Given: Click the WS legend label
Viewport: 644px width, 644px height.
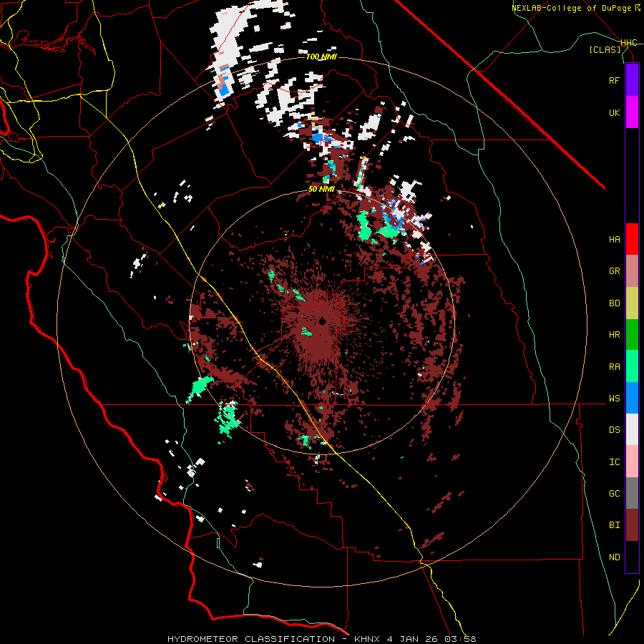Looking at the screenshot, I should [614, 399].
